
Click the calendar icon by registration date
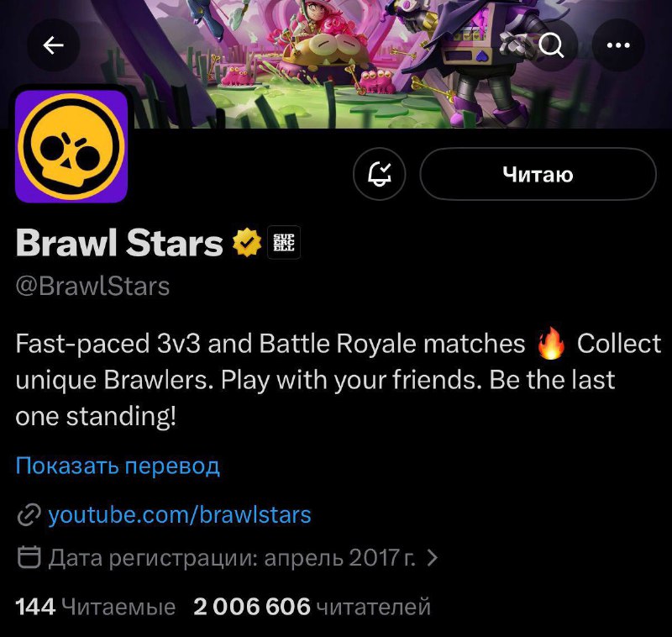pyautogui.click(x=29, y=557)
